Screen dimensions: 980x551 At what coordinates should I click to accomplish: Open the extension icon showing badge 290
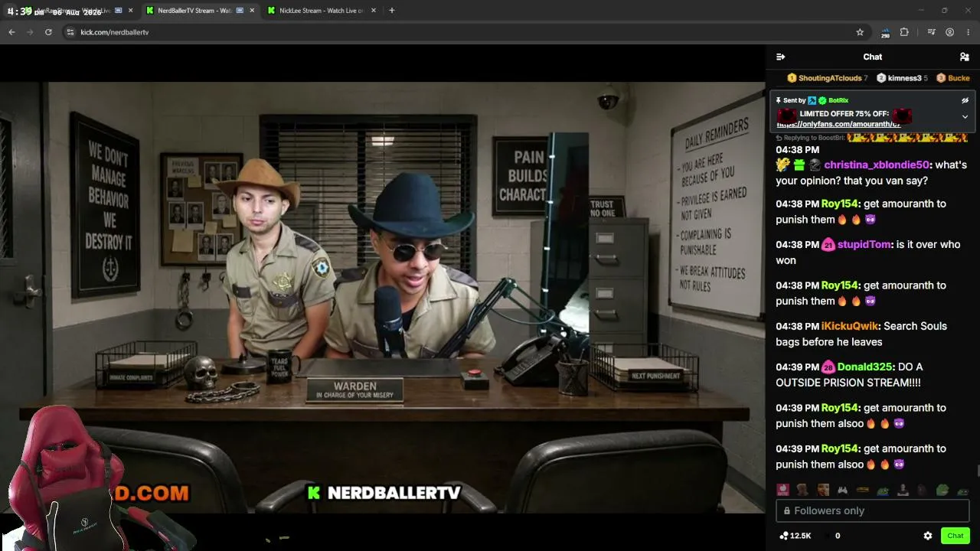tap(885, 33)
